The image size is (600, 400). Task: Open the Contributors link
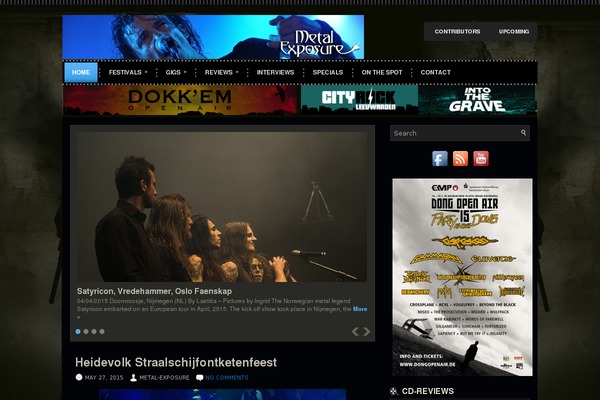coord(457,31)
